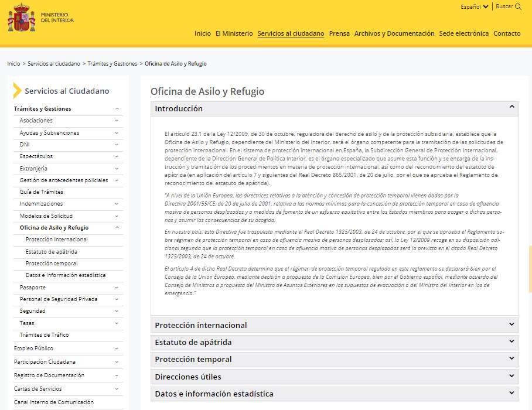Click Trámites y Gestiones breadcrumb link

click(x=112, y=64)
